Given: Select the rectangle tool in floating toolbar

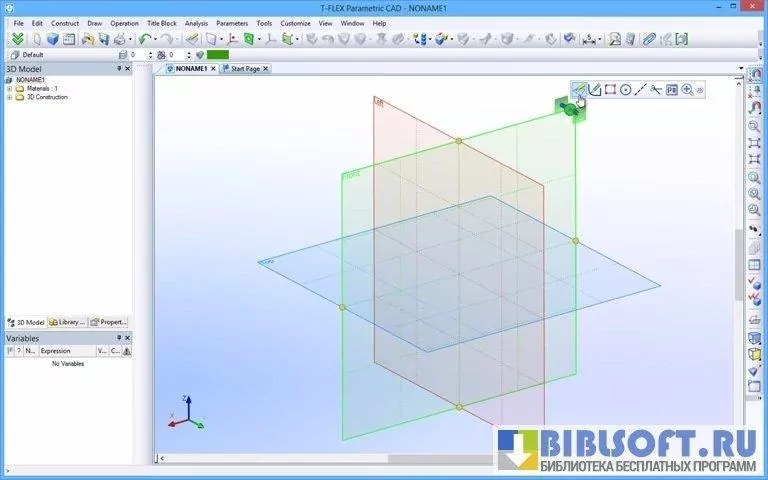Looking at the screenshot, I should click(610, 89).
